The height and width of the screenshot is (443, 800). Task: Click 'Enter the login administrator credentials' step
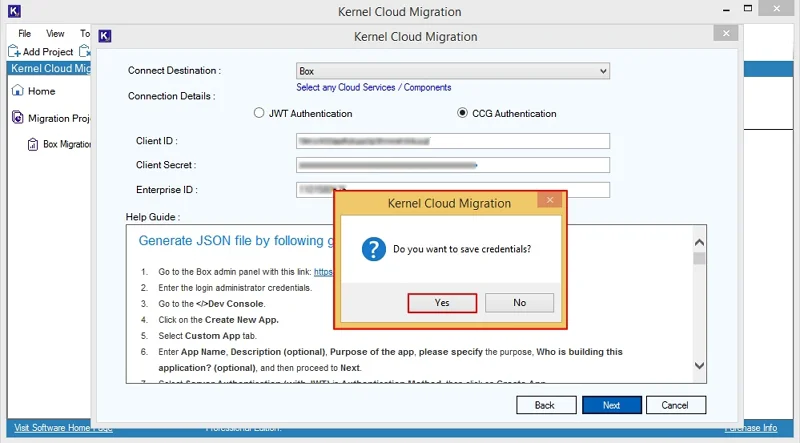235,288
